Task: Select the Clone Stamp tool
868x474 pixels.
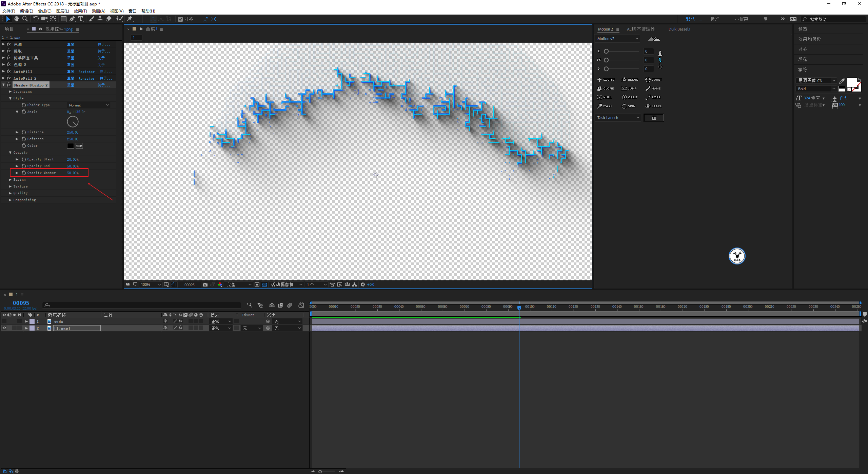Action: pyautogui.click(x=100, y=19)
